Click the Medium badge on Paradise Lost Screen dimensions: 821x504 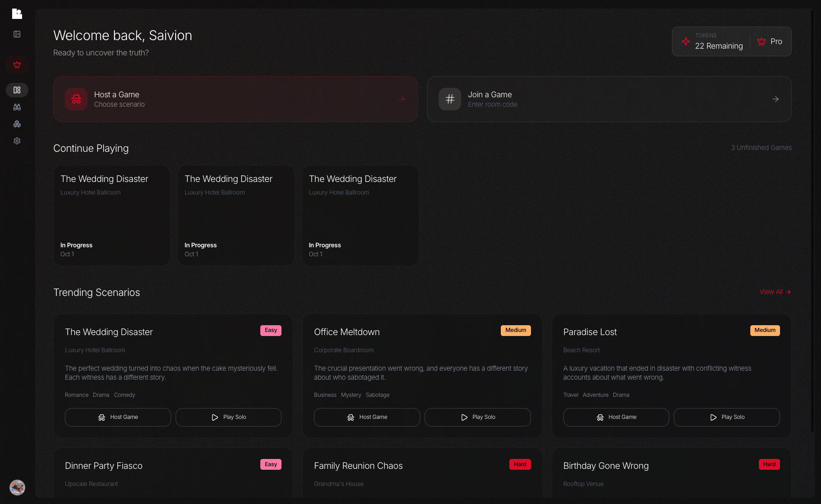tap(765, 330)
